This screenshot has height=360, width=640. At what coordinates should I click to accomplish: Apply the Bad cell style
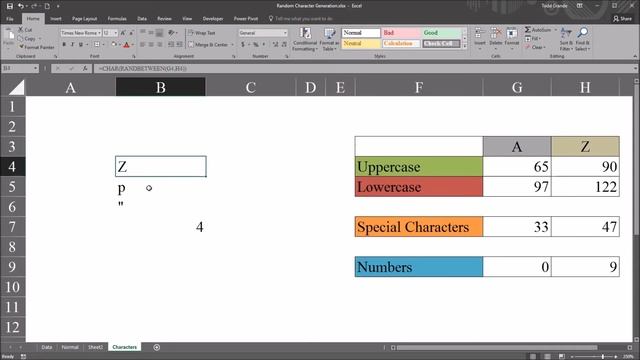(x=401, y=33)
